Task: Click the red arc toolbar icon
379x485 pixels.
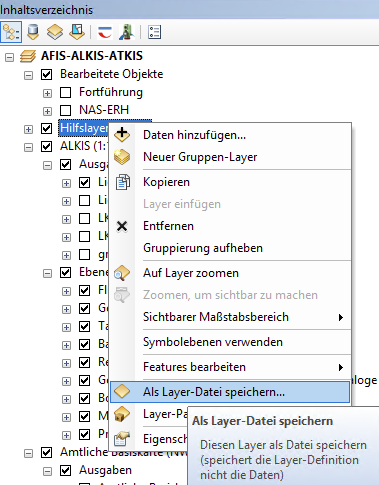Action: [105, 33]
